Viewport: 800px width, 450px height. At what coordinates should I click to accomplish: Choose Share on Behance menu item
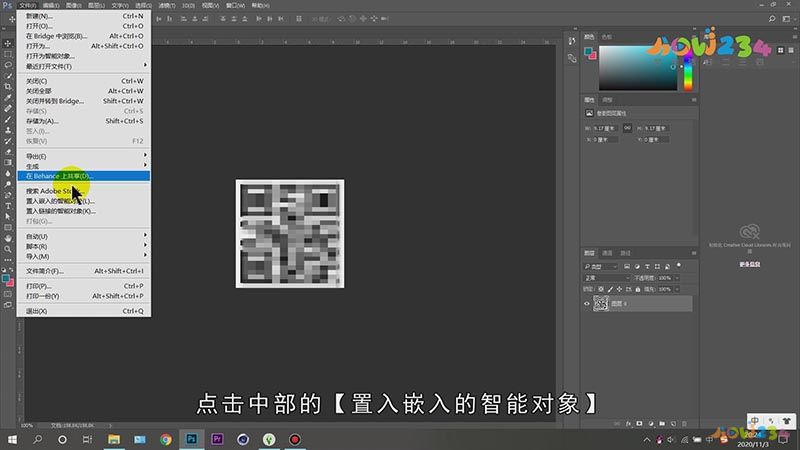(84, 176)
